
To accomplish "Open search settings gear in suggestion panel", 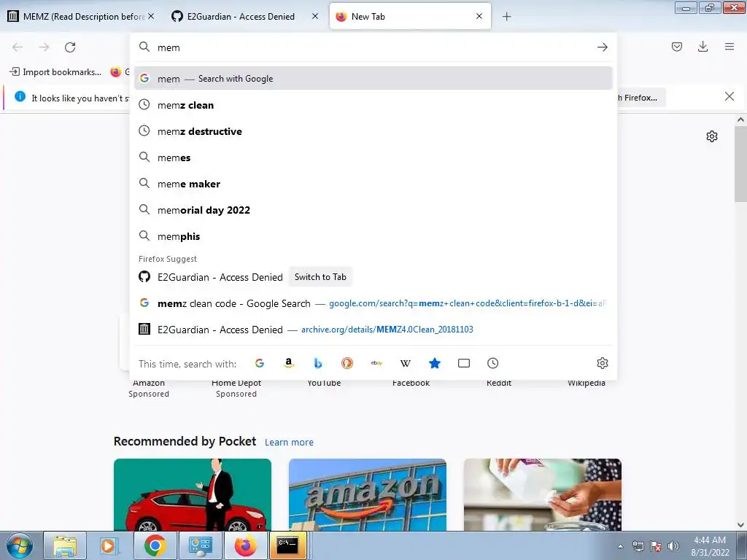I will point(602,363).
